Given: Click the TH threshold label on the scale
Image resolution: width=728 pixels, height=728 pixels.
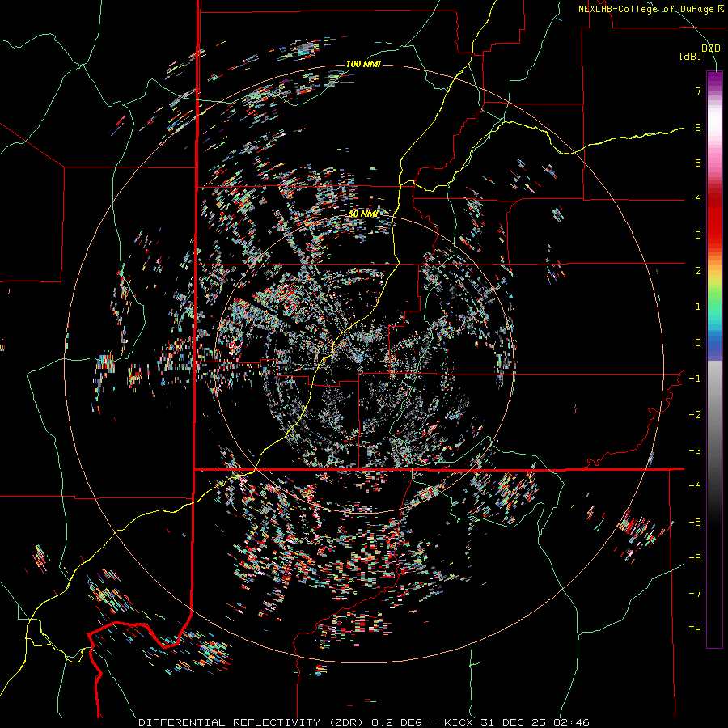Looking at the screenshot, I should click(695, 630).
